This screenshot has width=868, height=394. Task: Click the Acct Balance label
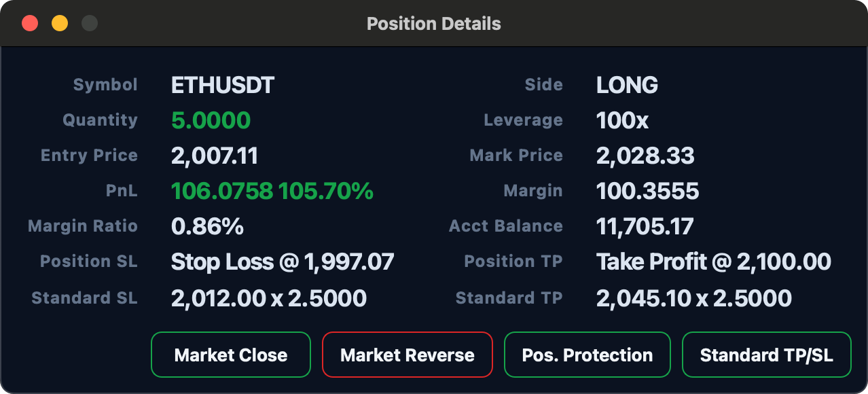[506, 226]
